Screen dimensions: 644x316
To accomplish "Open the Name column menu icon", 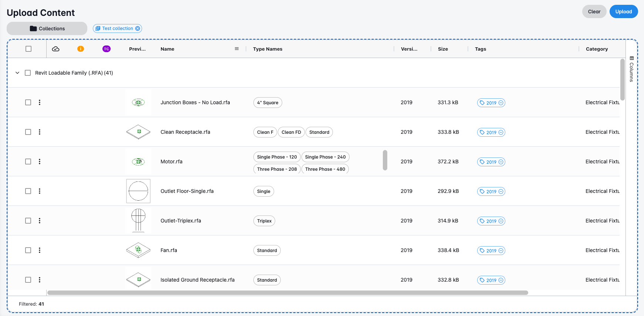I will pos(237,49).
